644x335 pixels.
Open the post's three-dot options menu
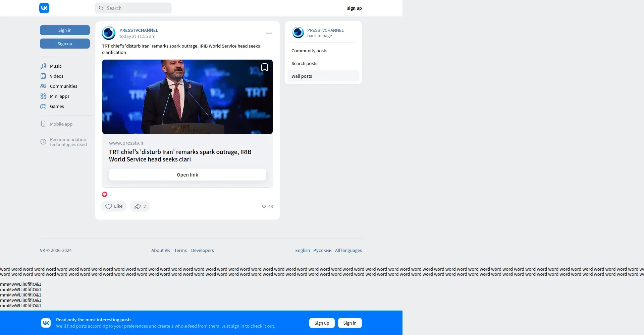coord(269,33)
